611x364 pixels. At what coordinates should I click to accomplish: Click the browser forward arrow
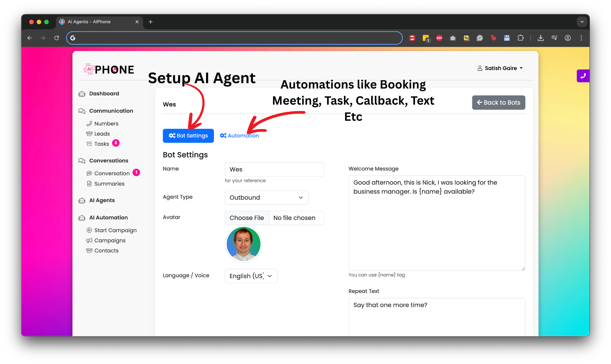pyautogui.click(x=43, y=38)
